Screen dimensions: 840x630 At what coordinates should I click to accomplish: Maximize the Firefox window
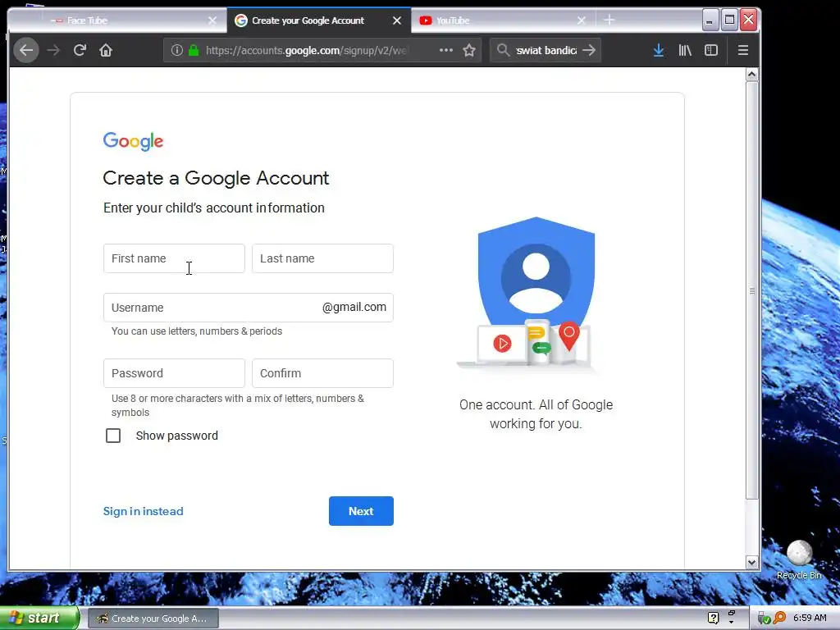coord(729,21)
